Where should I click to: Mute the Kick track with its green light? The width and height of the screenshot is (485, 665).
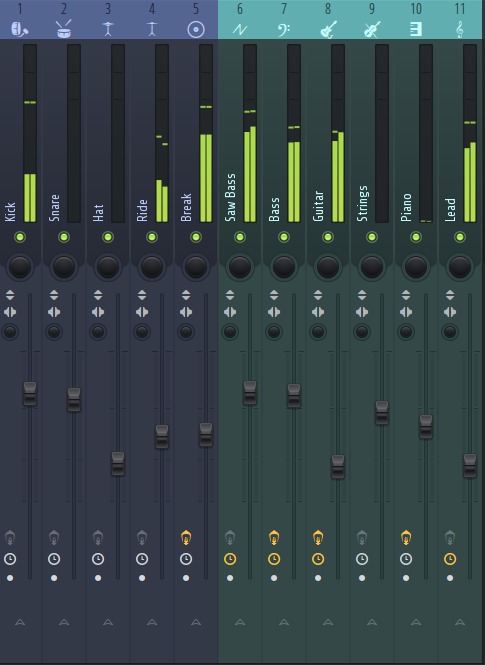[20, 237]
